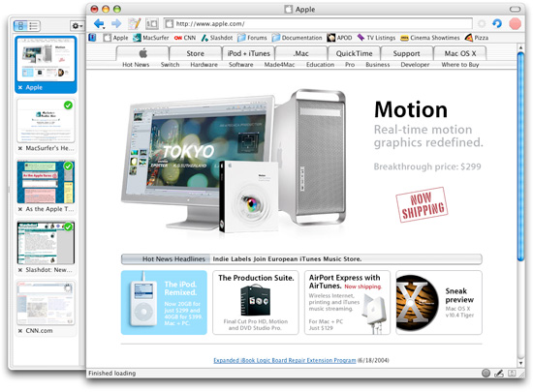533x392 pixels.
Task: Open the QuickTime site tab
Action: tap(354, 53)
